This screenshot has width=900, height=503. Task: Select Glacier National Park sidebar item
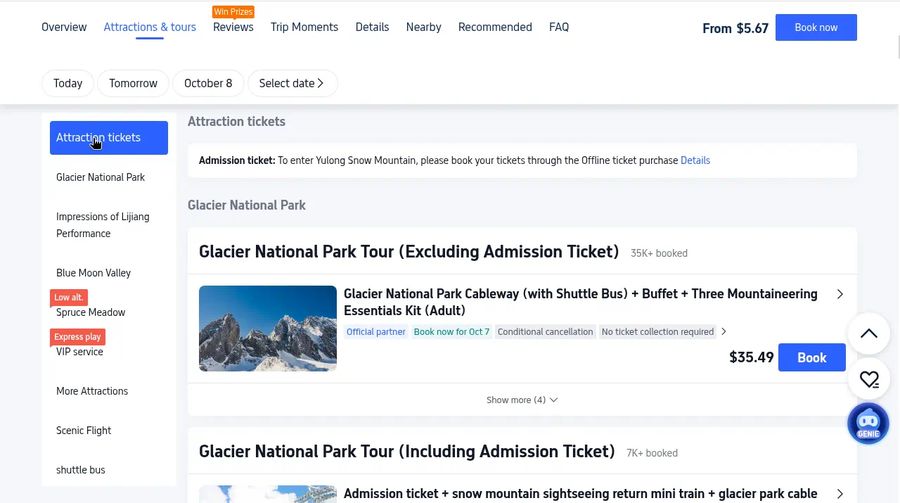pyautogui.click(x=100, y=177)
